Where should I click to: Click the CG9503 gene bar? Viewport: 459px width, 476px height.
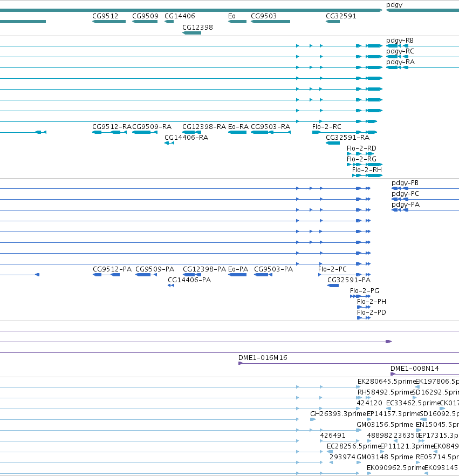pos(271,22)
